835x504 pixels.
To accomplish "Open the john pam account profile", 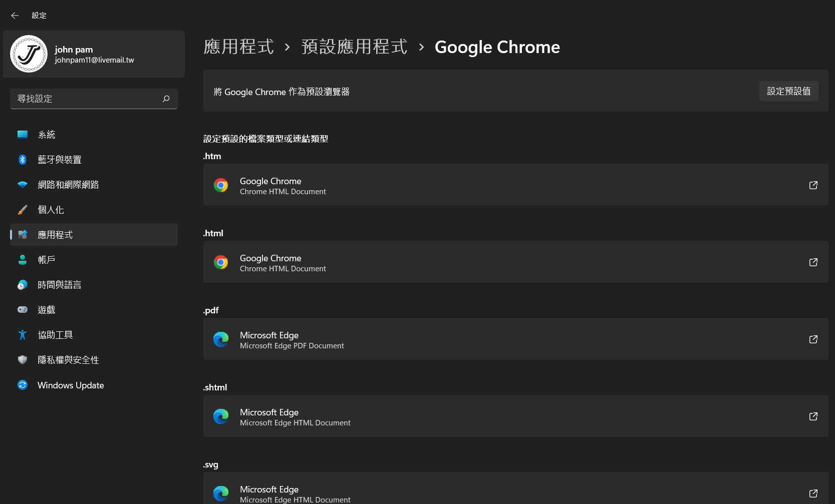I will [93, 54].
